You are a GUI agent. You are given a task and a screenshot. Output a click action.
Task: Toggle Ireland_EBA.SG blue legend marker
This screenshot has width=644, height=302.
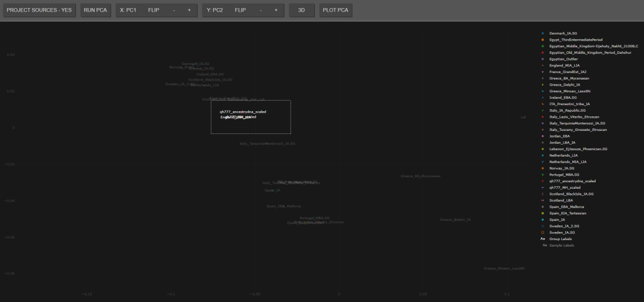pyautogui.click(x=543, y=98)
